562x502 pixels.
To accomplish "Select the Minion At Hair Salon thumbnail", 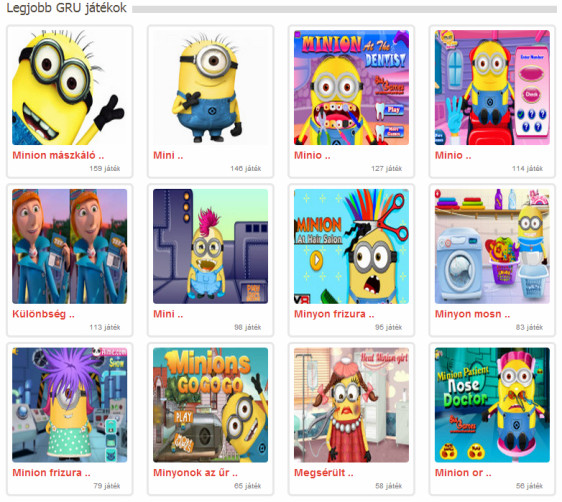I will (351, 246).
